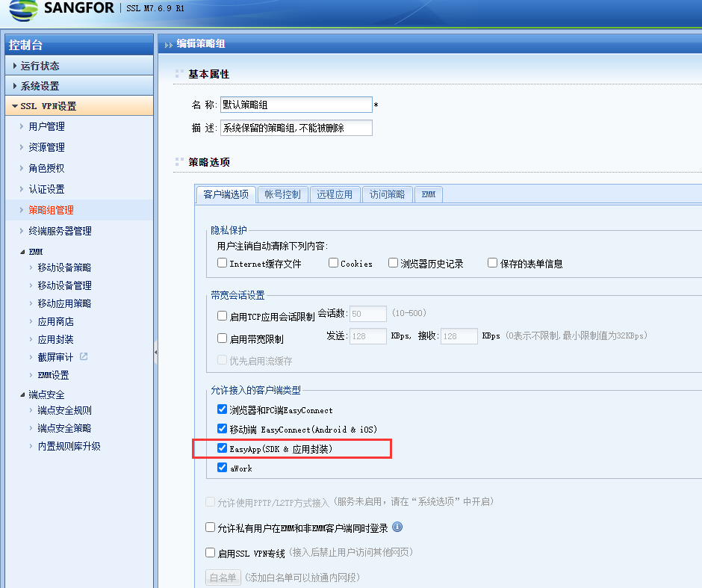Screen dimensions: 702x588
Task: Click the double-arrow icon before 编辑策略组
Action: 168,45
